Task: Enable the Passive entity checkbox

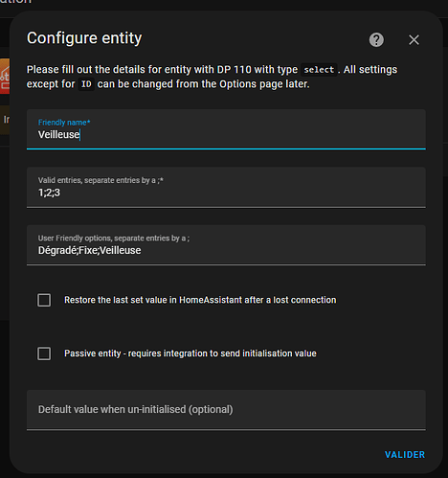Action: 44,353
